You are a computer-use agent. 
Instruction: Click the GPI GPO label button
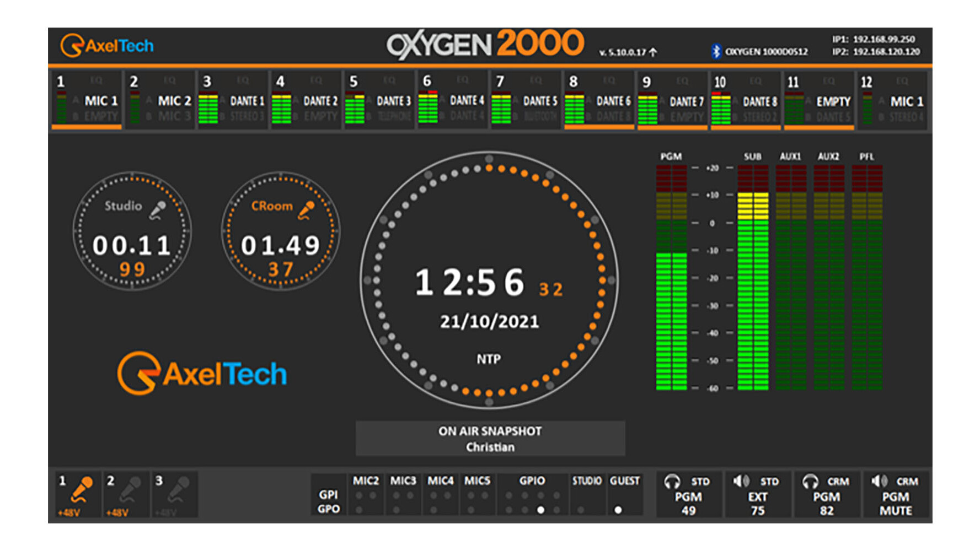click(x=329, y=501)
